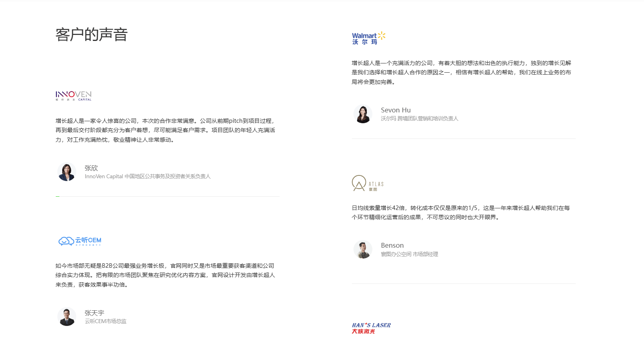Click the InnoVen Capital logo
Image resolution: width=644 pixels, height=338 pixels.
(73, 96)
